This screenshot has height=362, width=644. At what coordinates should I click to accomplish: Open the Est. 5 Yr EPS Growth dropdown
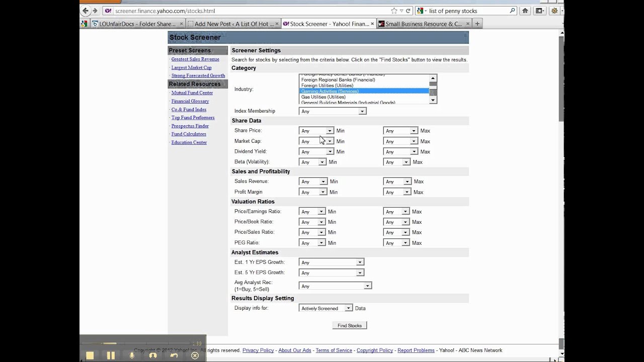[331, 273]
